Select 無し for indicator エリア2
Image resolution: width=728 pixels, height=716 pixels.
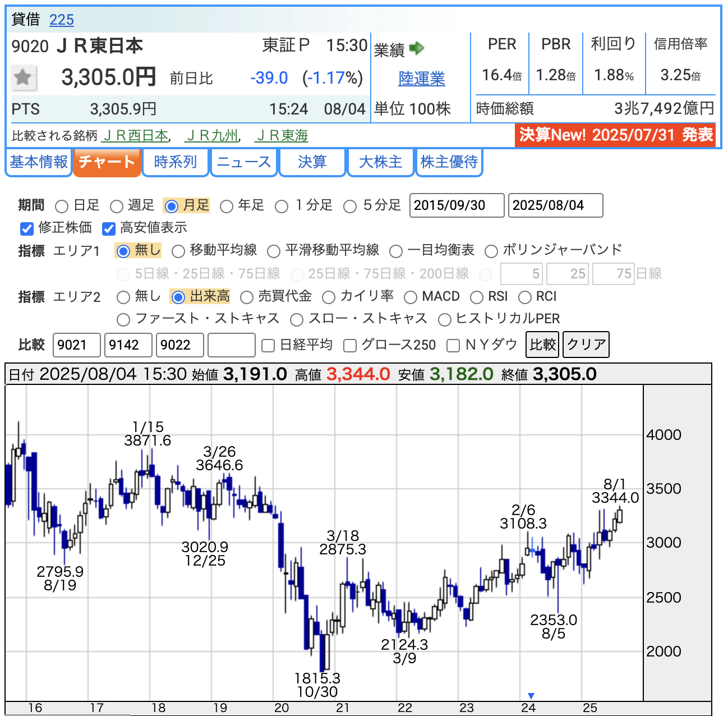(123, 297)
